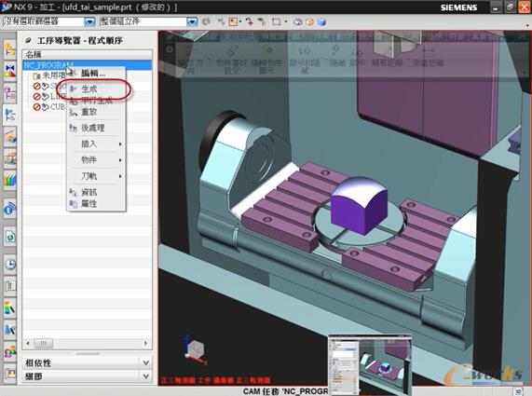
Task: Choose 屬性 from the context menu
Action: pyautogui.click(x=96, y=204)
